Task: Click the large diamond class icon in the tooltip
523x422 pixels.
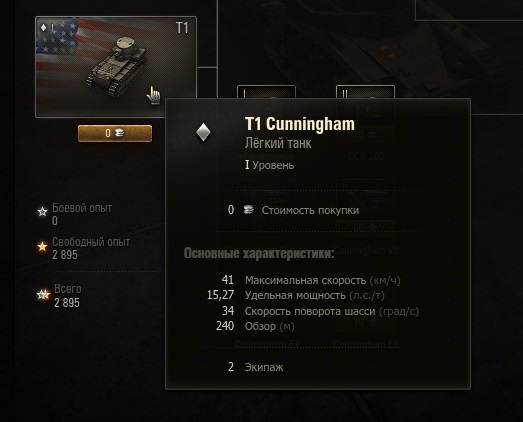Action: 203,132
